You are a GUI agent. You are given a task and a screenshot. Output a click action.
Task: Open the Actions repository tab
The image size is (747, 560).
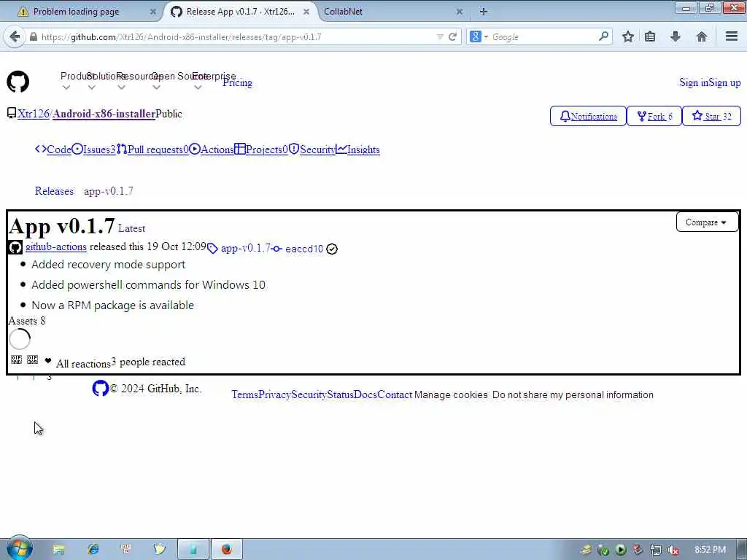click(211, 149)
